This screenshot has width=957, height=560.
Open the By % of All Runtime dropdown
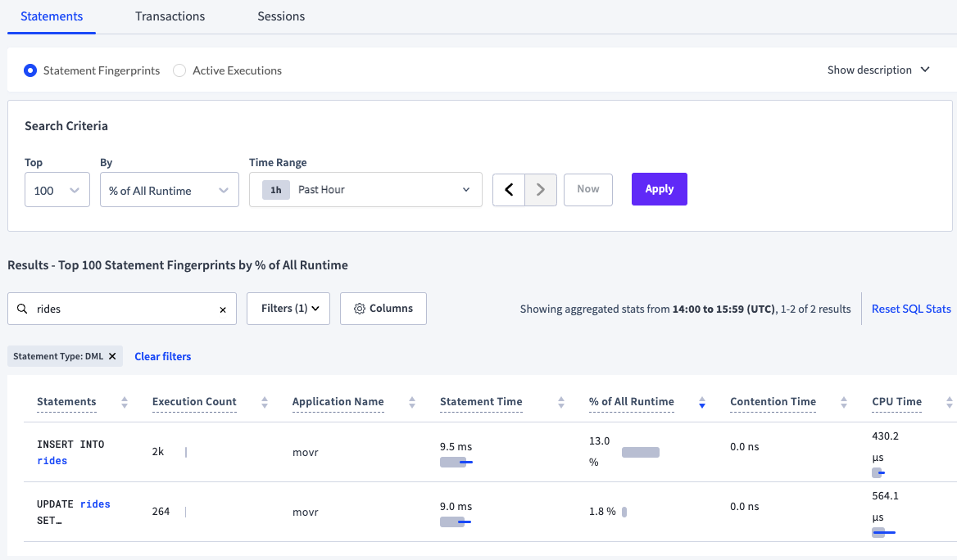click(169, 190)
